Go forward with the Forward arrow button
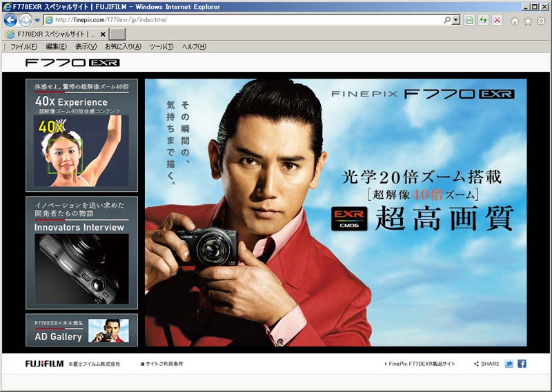 25,20
